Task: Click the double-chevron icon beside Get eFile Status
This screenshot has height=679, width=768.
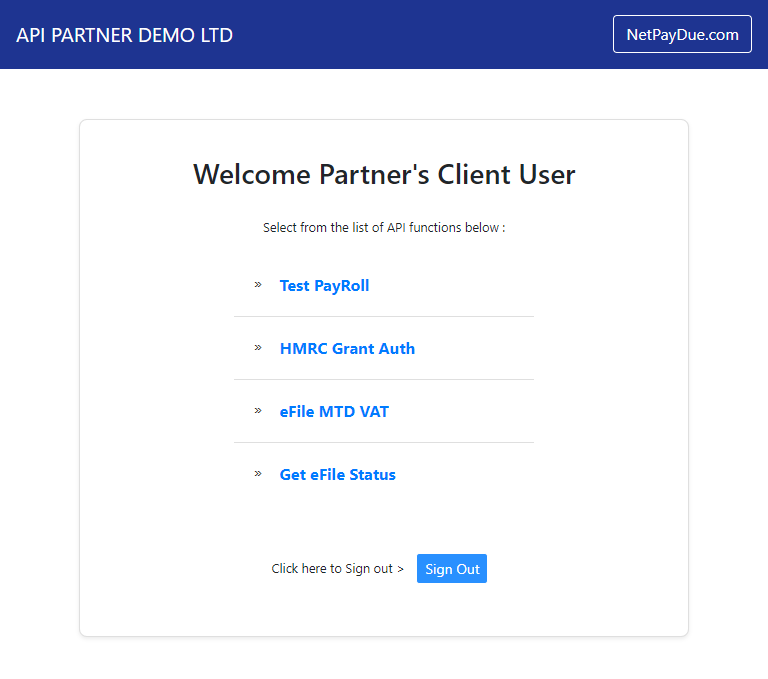Action: pyautogui.click(x=257, y=474)
